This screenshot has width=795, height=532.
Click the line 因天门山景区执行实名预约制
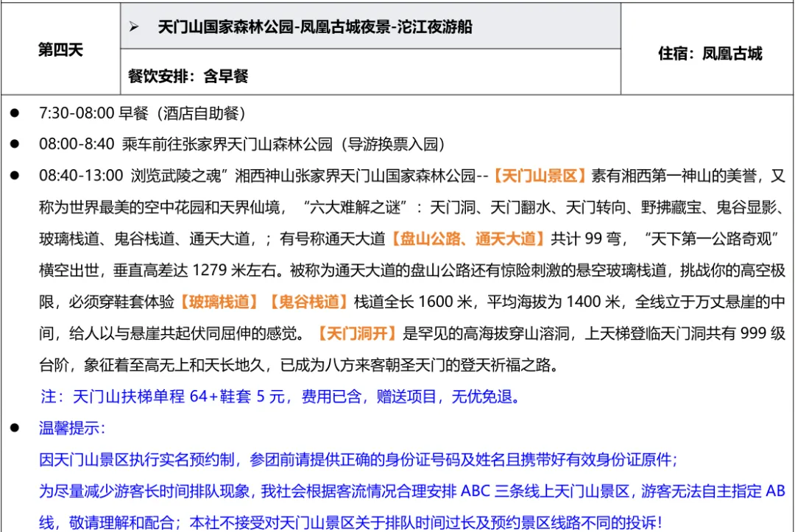coord(358,460)
